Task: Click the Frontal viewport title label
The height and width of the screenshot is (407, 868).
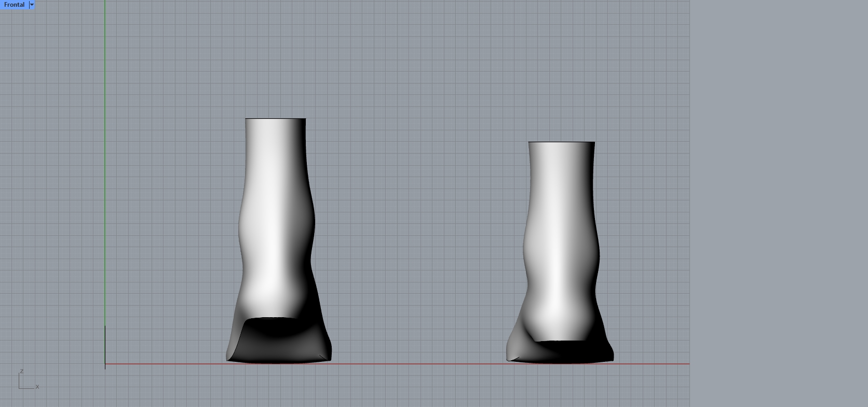Action: (x=14, y=5)
